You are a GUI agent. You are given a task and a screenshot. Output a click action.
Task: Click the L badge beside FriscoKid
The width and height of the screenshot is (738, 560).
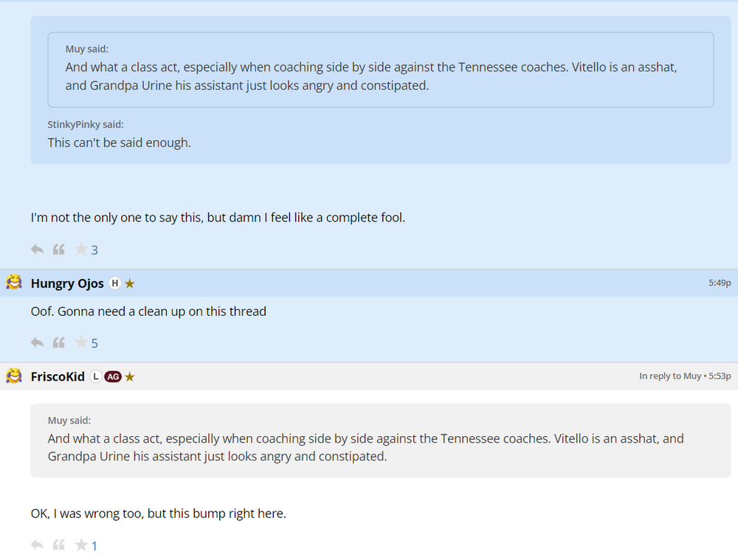[95, 376]
